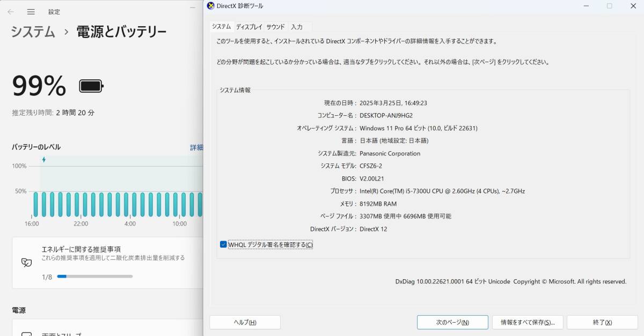Image resolution: width=644 pixels, height=336 pixels.
Task: Open battery level details via 詳細 link
Action: coord(197,147)
